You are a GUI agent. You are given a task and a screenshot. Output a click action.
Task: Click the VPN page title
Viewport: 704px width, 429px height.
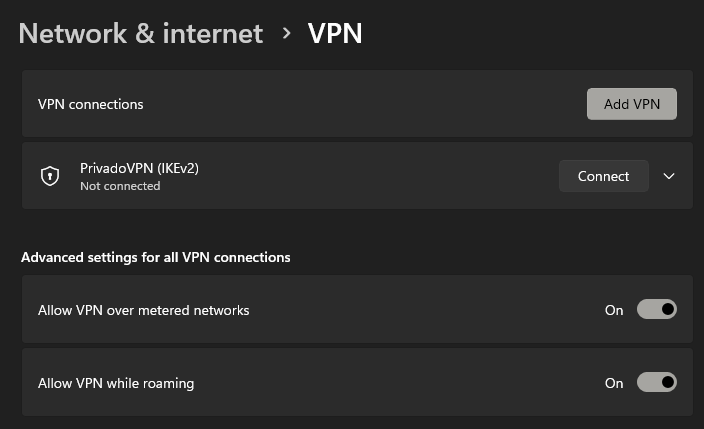point(335,33)
